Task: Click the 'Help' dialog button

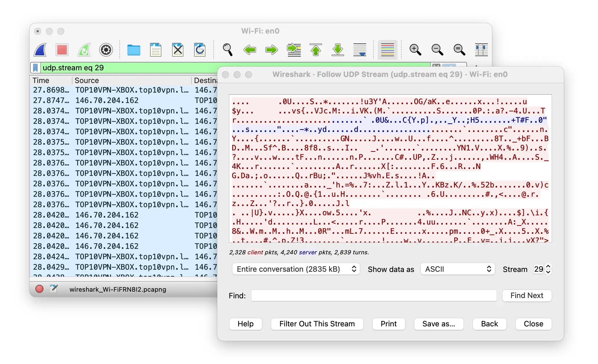Action: point(246,323)
